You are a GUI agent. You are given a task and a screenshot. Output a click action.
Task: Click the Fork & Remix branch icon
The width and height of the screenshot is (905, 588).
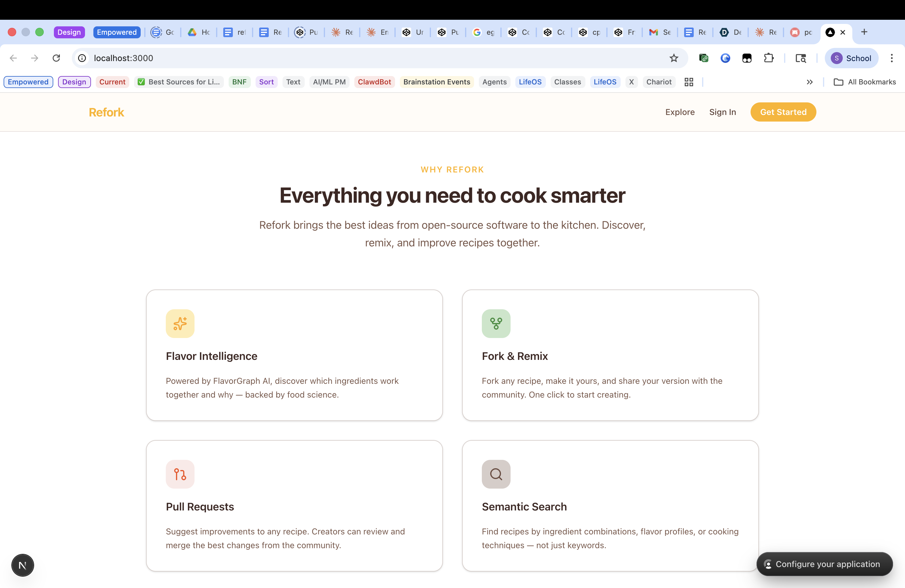pyautogui.click(x=496, y=324)
